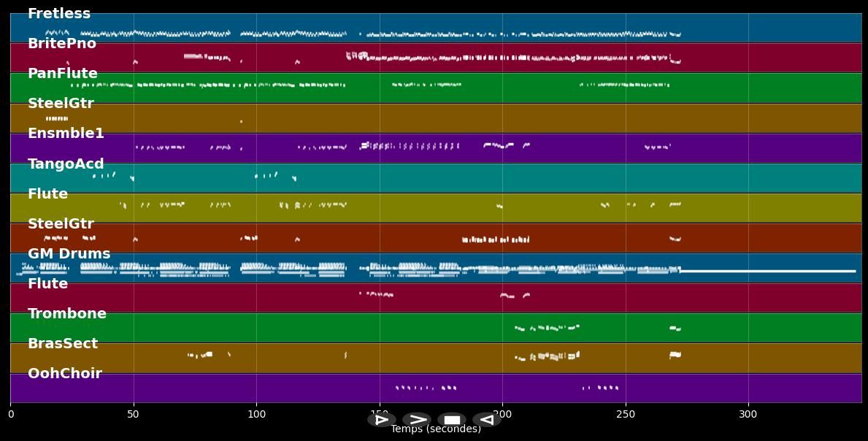Click the OohChoir track name
Image resolution: width=868 pixels, height=441 pixels.
click(65, 374)
